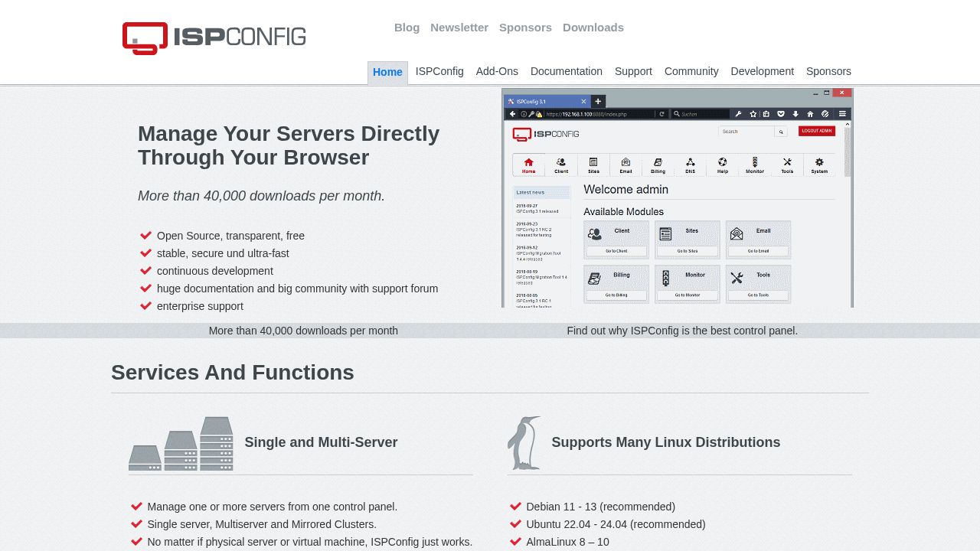Open the ISPConfig menu item
The width and height of the screenshot is (980, 551).
point(439,71)
